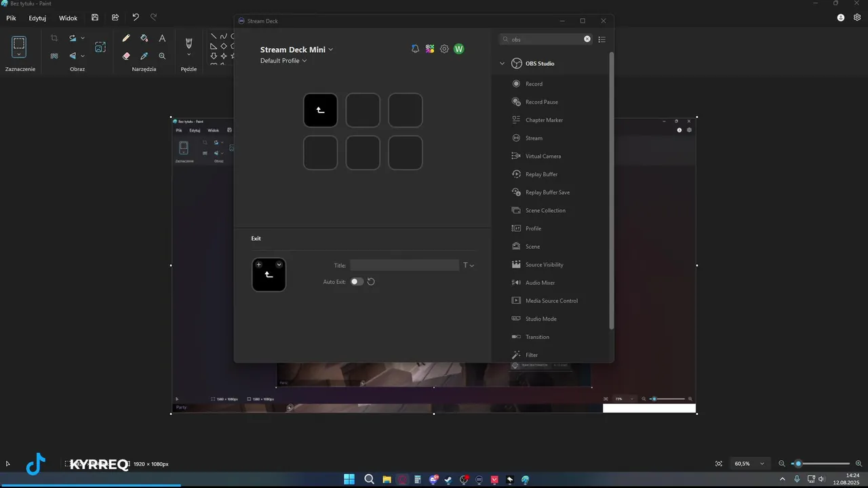The image size is (868, 488).
Task: Open the key icon chevron menu
Action: (x=279, y=264)
